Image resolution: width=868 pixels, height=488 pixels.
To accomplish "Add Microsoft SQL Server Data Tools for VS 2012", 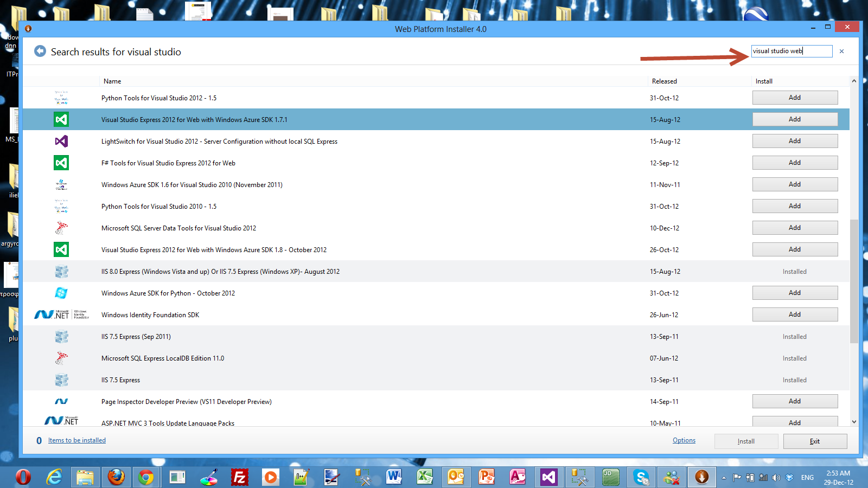I will (x=795, y=228).
